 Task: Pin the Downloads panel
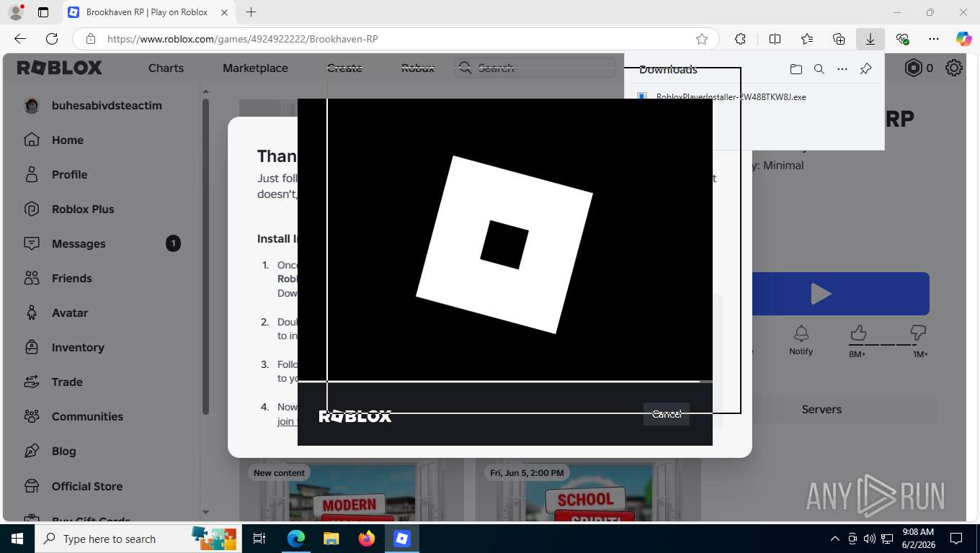[x=865, y=69]
